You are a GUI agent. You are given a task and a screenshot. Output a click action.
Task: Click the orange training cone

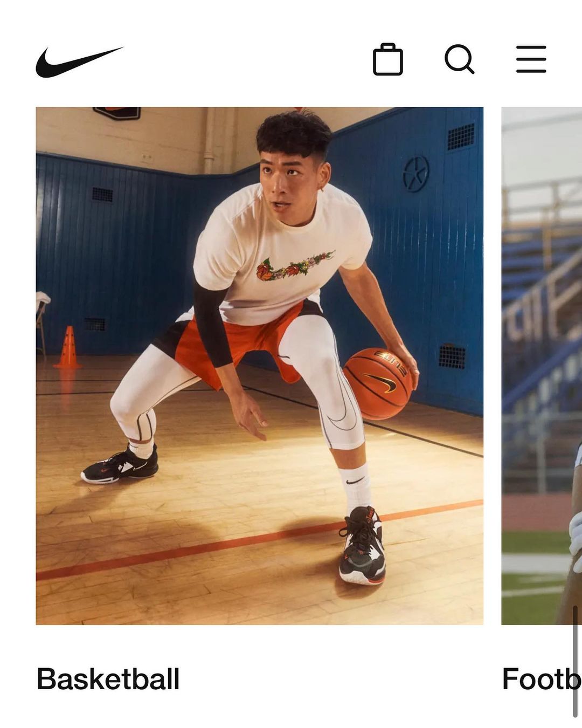click(68, 348)
